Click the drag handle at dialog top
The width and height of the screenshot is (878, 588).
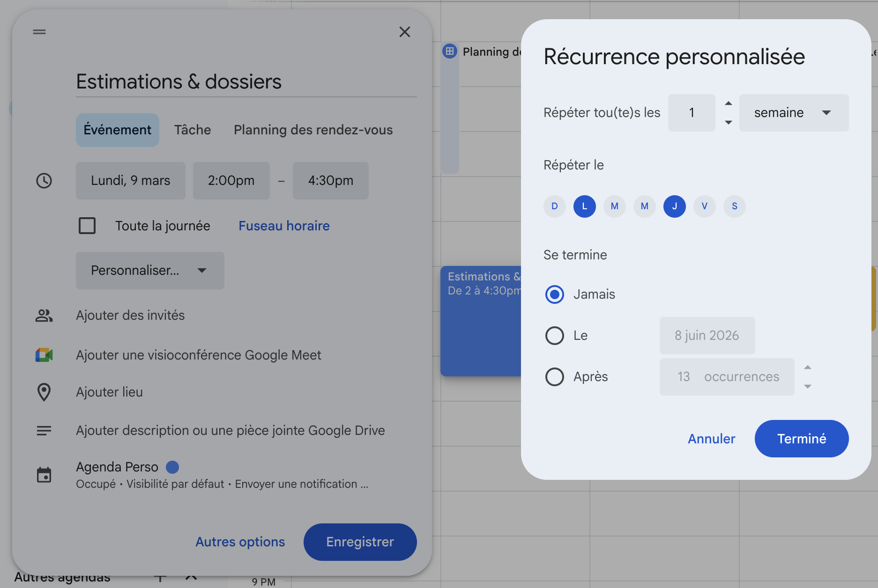tap(39, 32)
